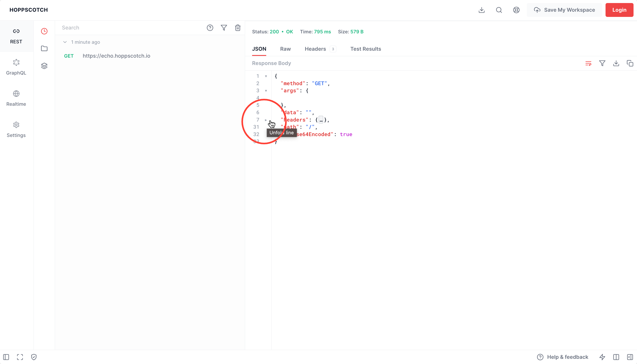Collapse the '1 minute ago' history group
Image resolution: width=637 pixels, height=364 pixels.
pos(65,42)
